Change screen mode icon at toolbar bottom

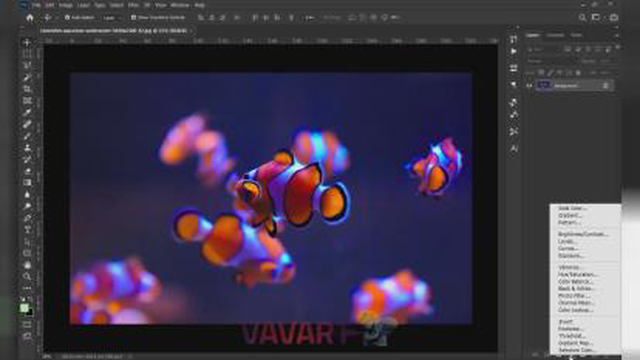27,337
